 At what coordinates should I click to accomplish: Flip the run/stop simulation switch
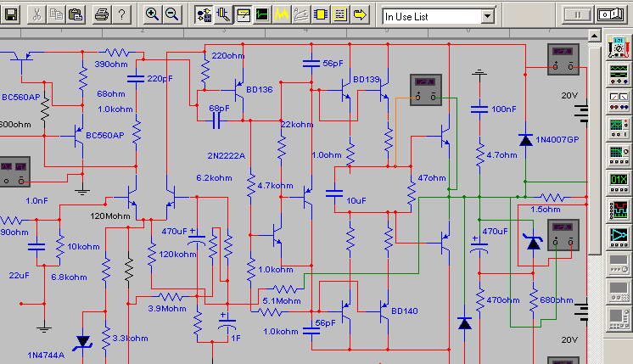tap(612, 15)
